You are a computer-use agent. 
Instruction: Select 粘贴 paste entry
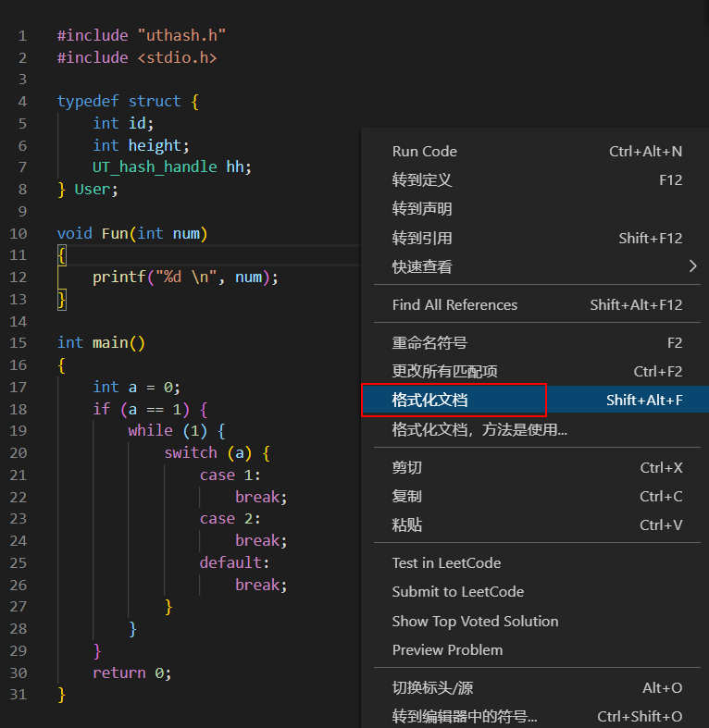coord(537,525)
